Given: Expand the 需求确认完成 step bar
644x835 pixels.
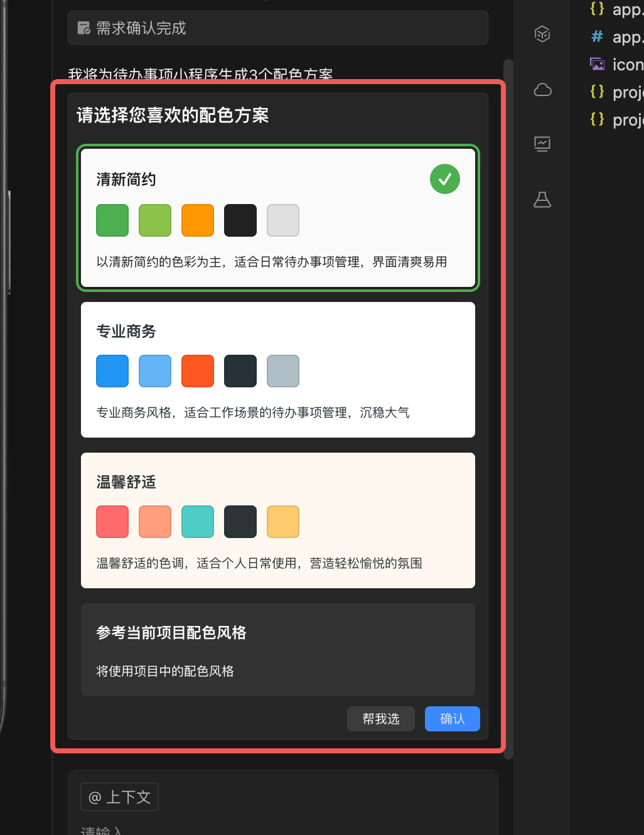Looking at the screenshot, I should [x=277, y=28].
